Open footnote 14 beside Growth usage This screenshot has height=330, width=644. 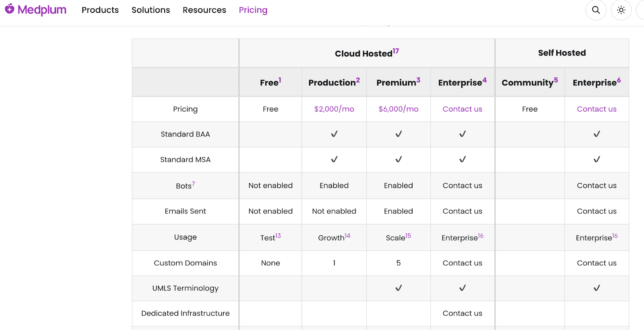(x=347, y=236)
